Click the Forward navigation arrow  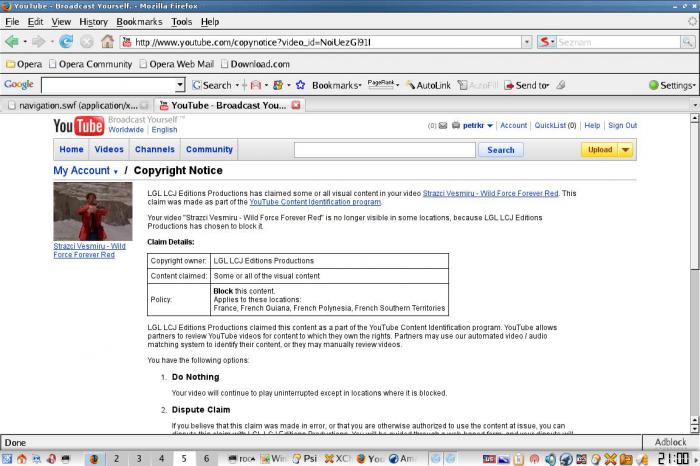[38, 42]
